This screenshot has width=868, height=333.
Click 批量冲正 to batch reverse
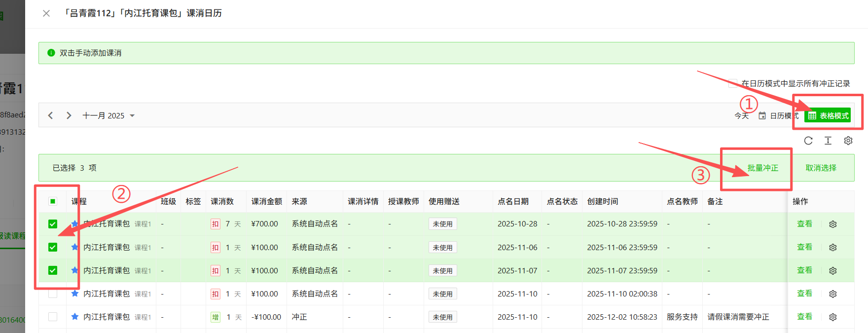(x=762, y=168)
